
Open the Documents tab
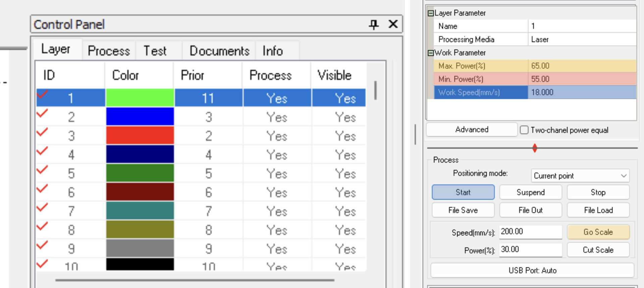(x=219, y=51)
